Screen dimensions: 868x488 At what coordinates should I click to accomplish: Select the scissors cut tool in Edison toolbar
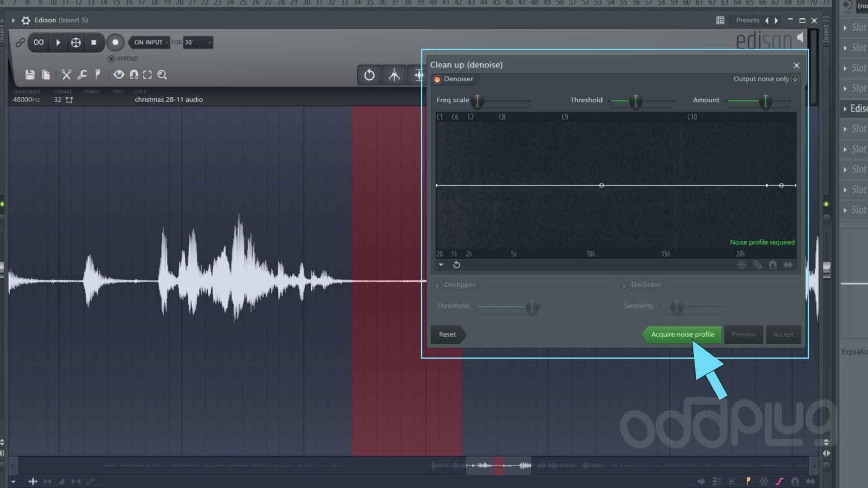coord(66,75)
